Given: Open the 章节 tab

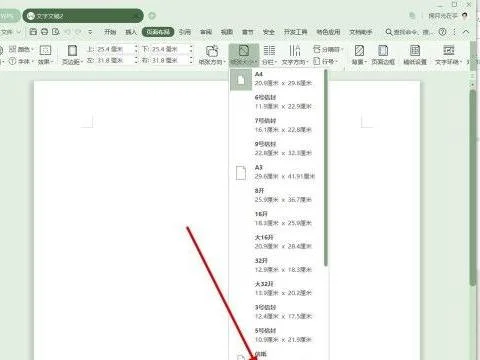Looking at the screenshot, I should 248,32.
